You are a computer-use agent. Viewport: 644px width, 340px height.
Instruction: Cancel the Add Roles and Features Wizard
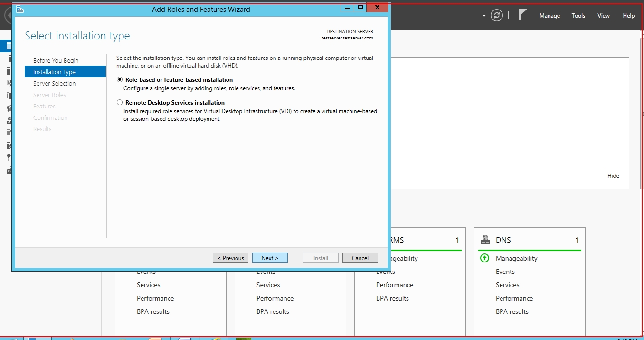point(360,258)
